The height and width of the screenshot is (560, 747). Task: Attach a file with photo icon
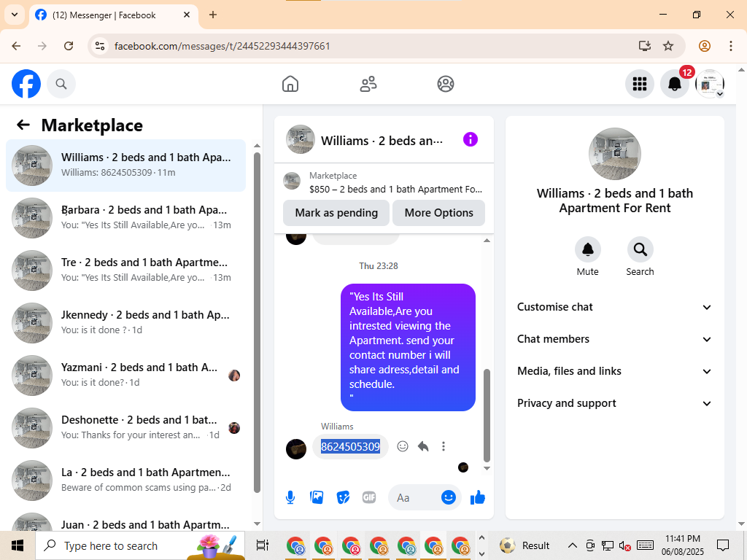tap(317, 497)
